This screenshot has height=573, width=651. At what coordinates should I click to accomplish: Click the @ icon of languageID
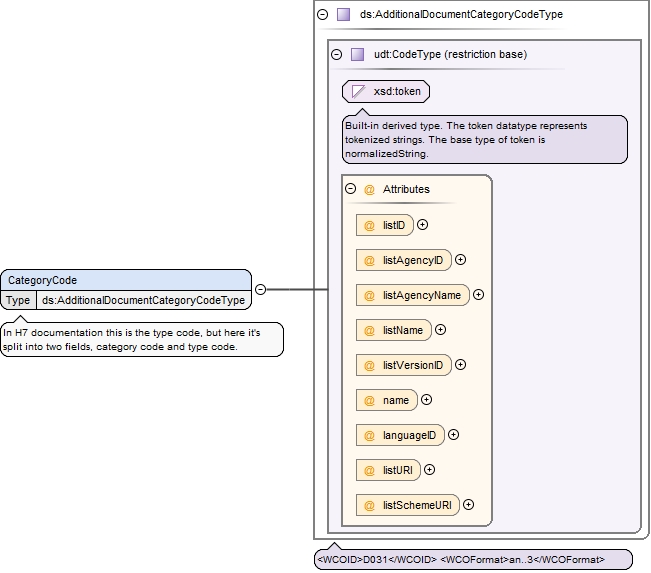pyautogui.click(x=369, y=436)
